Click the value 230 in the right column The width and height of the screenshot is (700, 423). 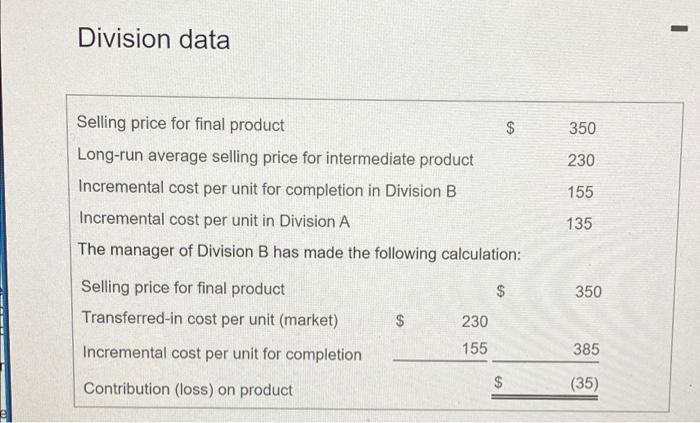click(582, 160)
